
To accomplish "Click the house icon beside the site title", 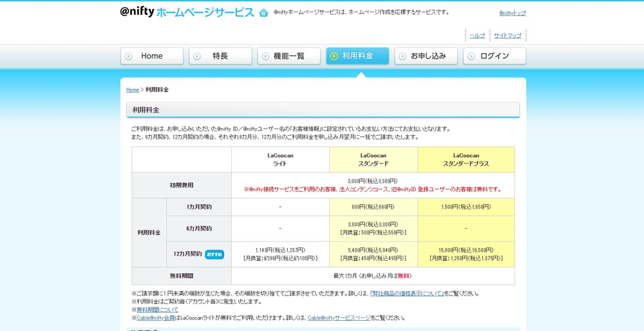I will (x=263, y=13).
